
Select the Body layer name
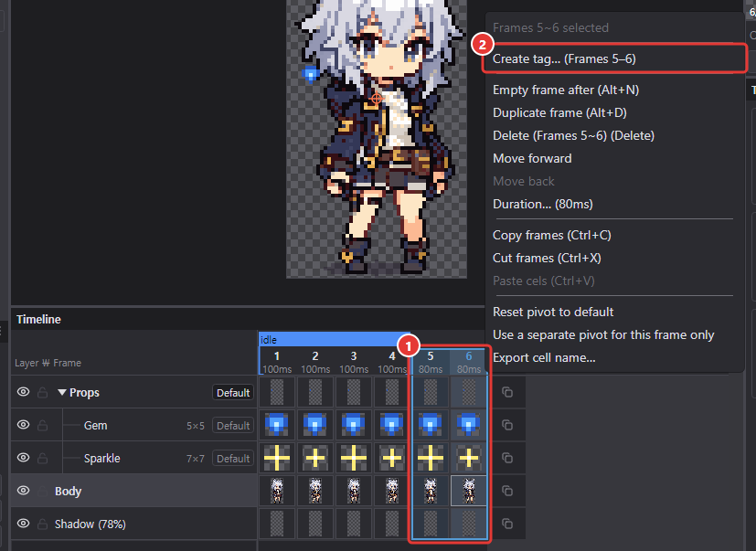(x=68, y=492)
